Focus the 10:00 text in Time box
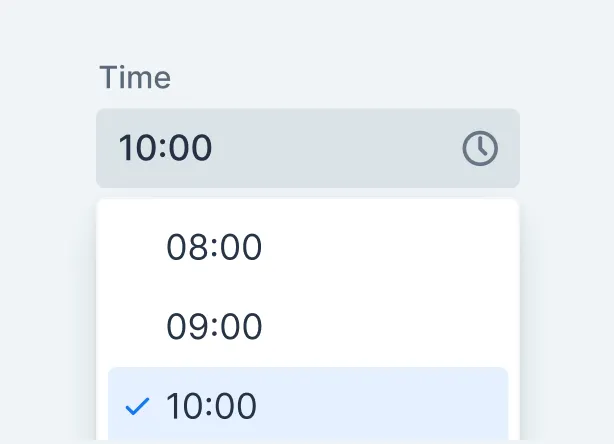The height and width of the screenshot is (444, 614). [166, 148]
